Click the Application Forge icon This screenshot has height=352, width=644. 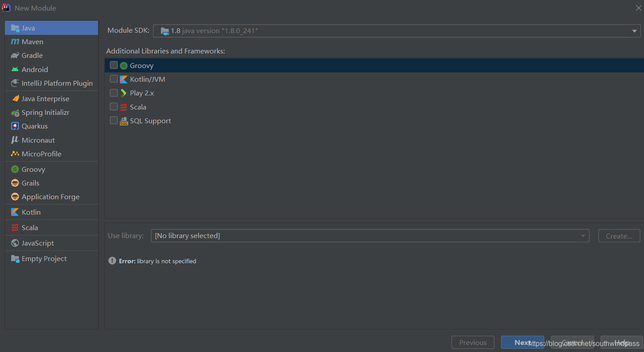pos(15,197)
